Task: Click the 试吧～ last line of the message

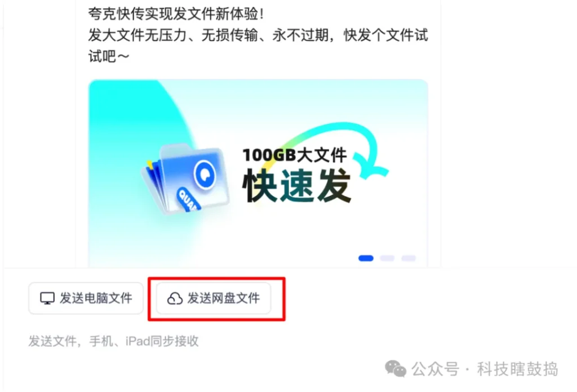Action: (109, 56)
